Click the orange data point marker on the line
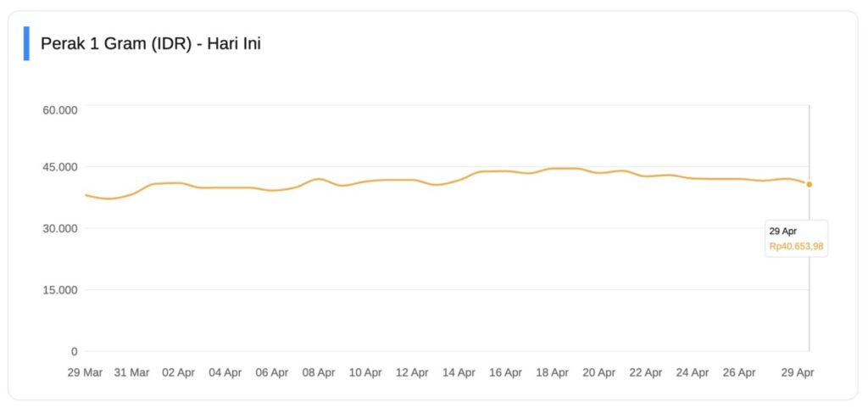 pos(810,184)
